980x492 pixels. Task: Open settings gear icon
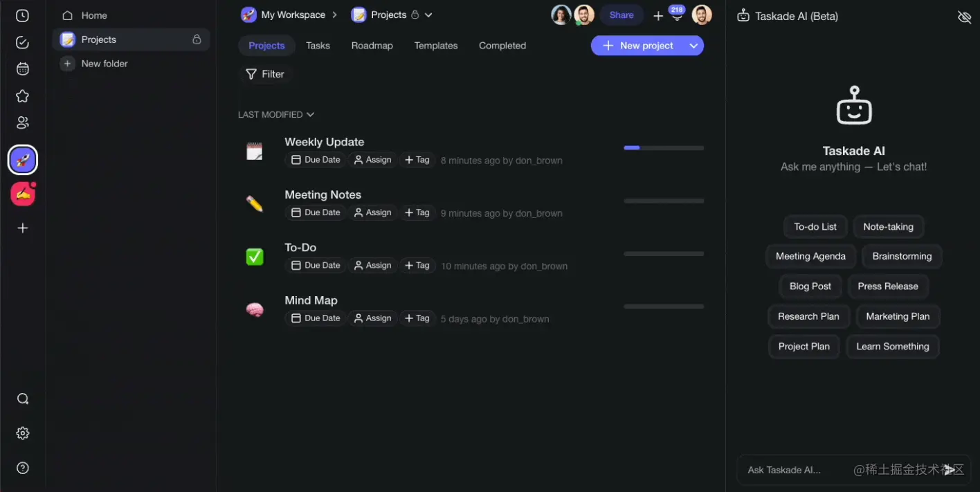point(23,433)
